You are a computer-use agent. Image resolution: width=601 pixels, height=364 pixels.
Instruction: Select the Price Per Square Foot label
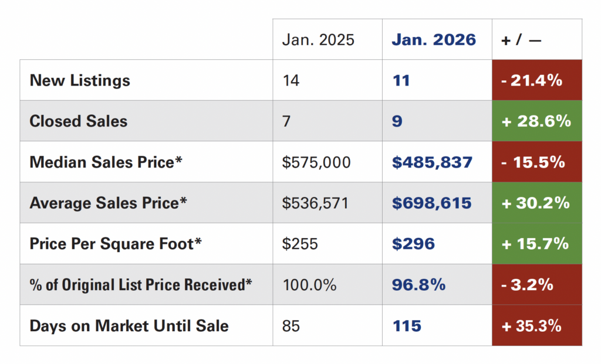click(116, 243)
